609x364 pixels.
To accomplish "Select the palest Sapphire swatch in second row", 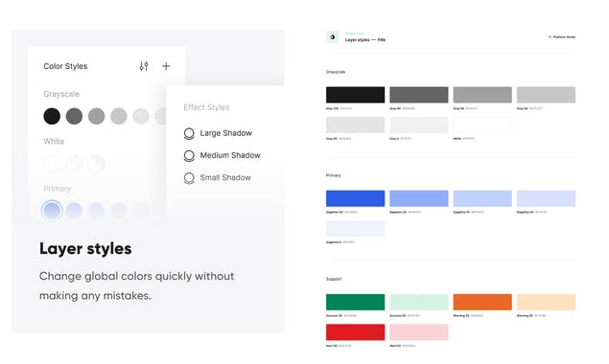I will pyautogui.click(x=356, y=229).
